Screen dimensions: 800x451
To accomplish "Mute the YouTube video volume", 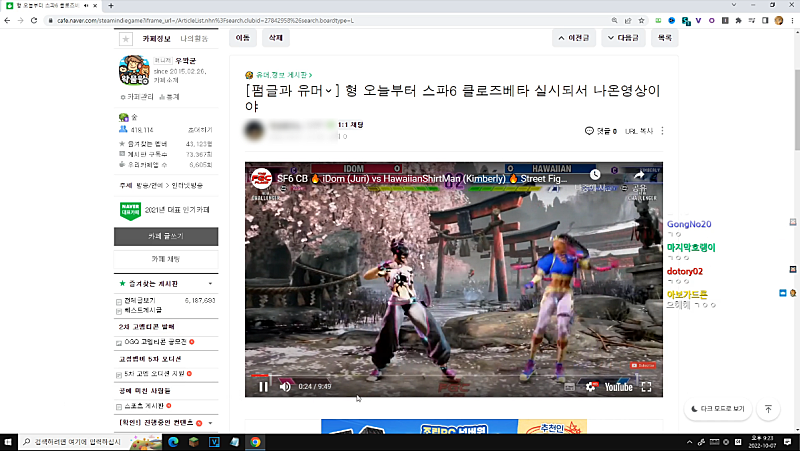I will [x=285, y=387].
